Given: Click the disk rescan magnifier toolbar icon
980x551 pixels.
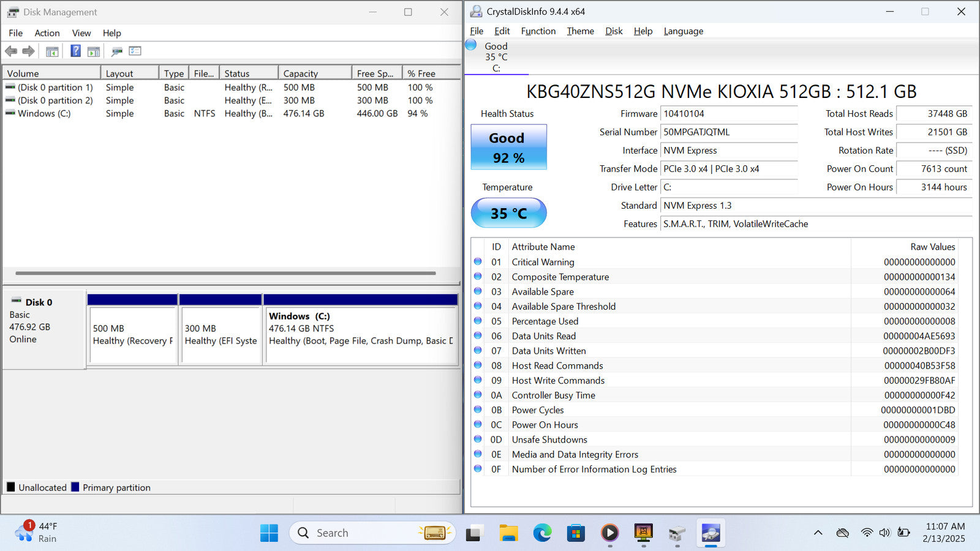Looking at the screenshot, I should tap(117, 51).
